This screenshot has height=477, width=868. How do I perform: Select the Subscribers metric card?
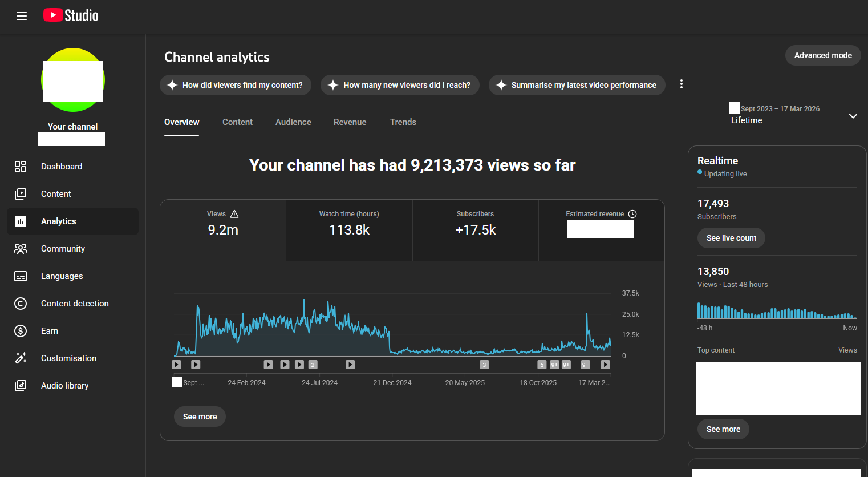point(476,231)
